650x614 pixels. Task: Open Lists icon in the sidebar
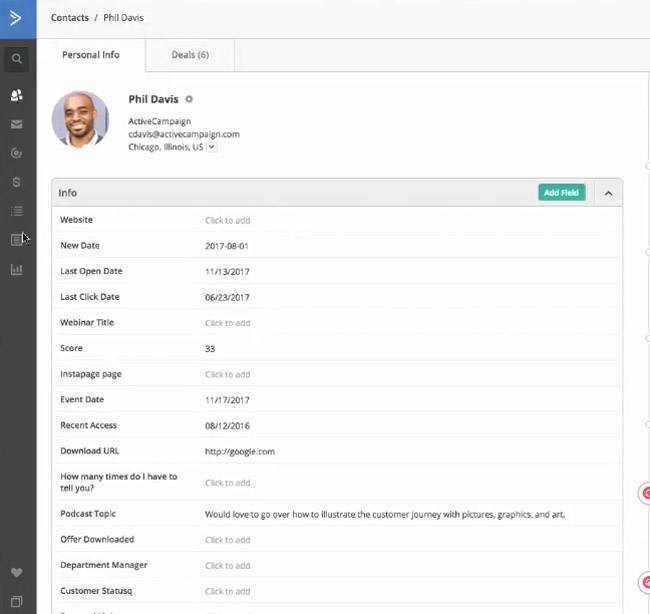16,211
